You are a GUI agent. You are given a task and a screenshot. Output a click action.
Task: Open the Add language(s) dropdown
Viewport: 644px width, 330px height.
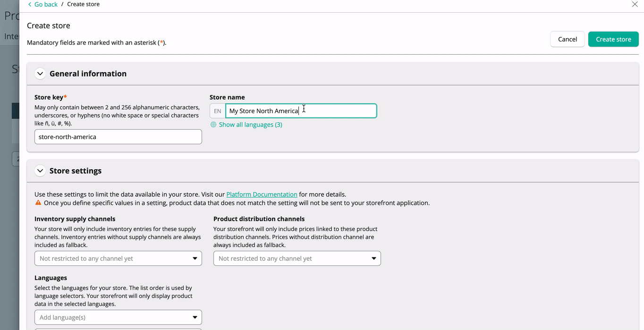[x=118, y=317]
